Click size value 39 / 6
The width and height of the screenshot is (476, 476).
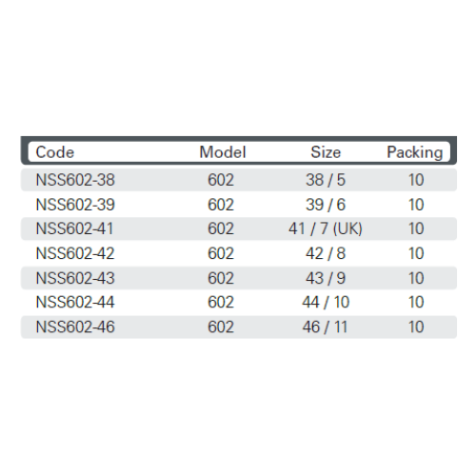coord(326,205)
